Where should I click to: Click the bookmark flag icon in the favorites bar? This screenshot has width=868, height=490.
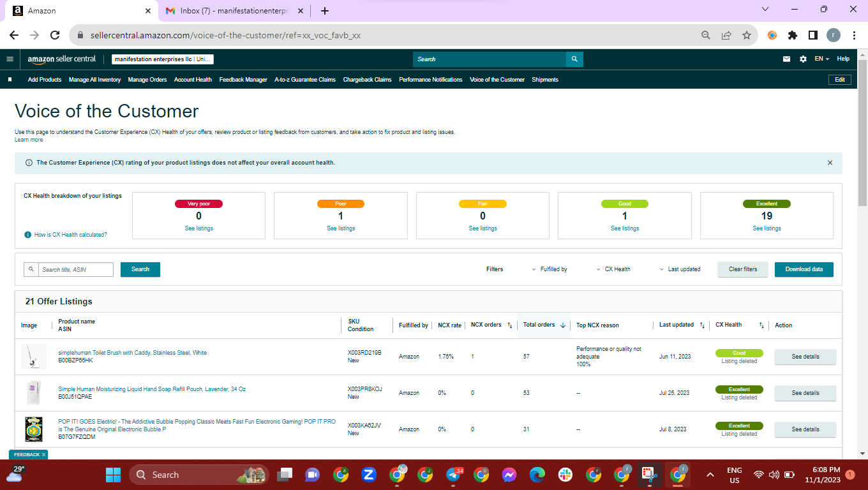[10, 80]
